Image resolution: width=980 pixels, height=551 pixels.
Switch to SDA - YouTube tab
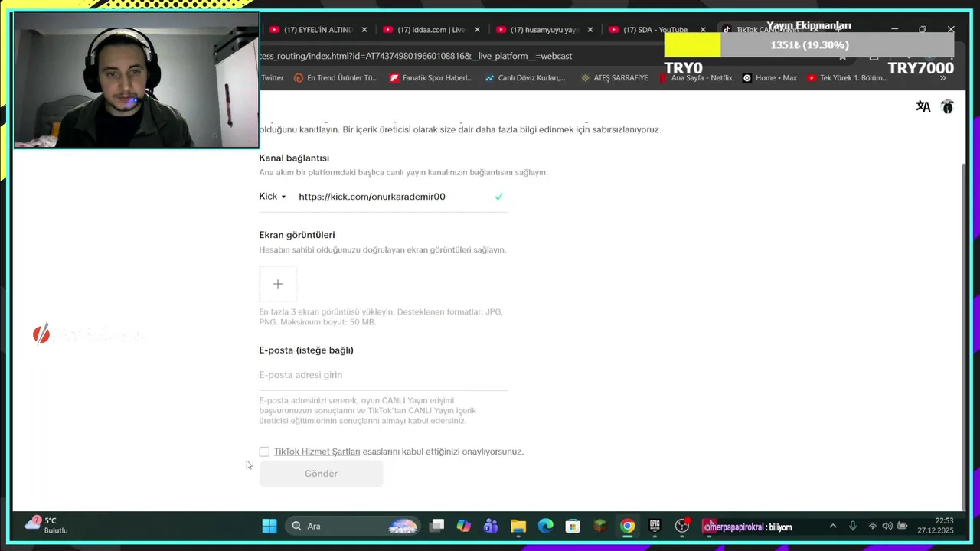(650, 30)
